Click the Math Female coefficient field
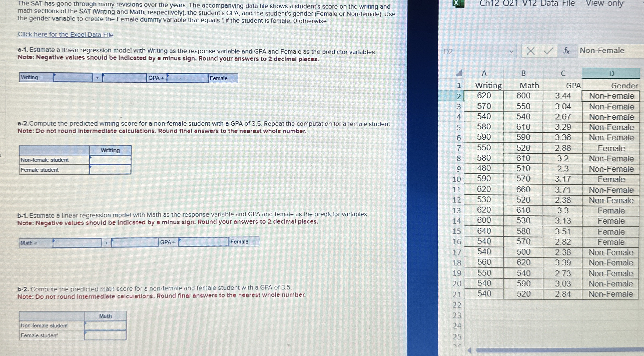 tap(204, 242)
